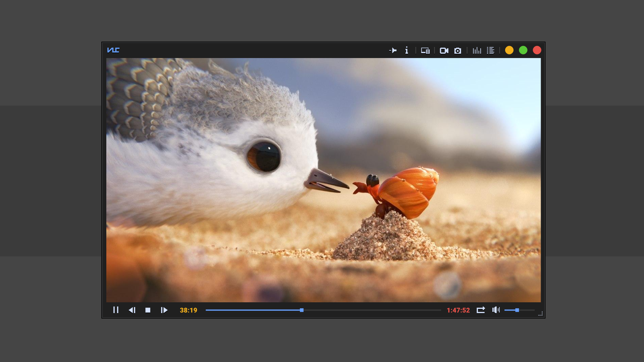Screen dimensions: 644x362
Task: Open the media information panel
Action: (407, 50)
